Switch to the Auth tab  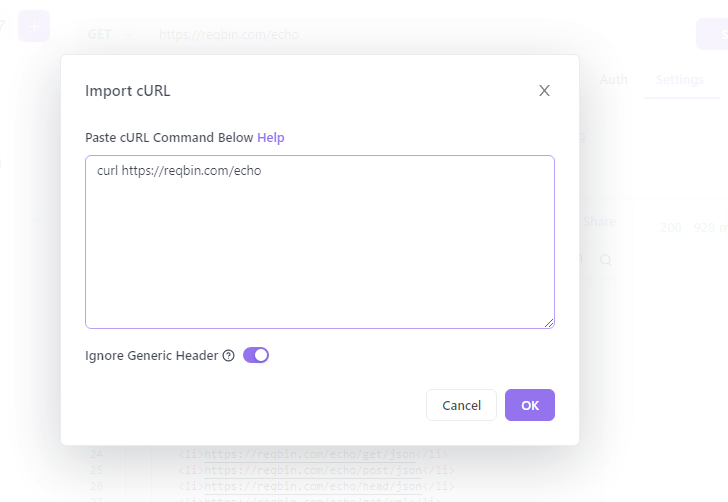click(613, 80)
